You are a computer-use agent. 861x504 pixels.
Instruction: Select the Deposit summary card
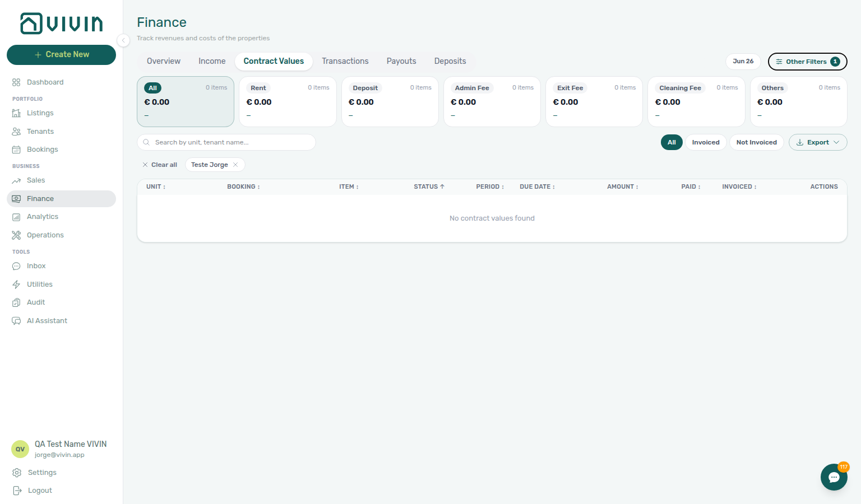(390, 102)
